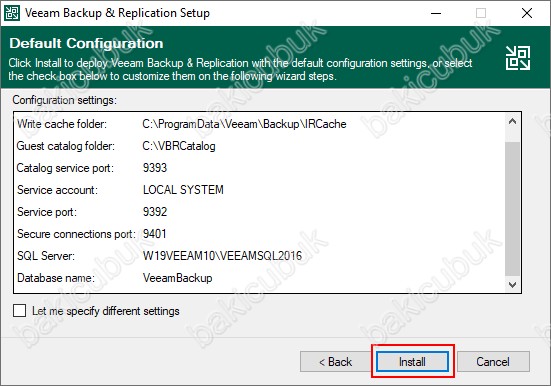Click service port value 9392
551x386 pixels.
155,212
